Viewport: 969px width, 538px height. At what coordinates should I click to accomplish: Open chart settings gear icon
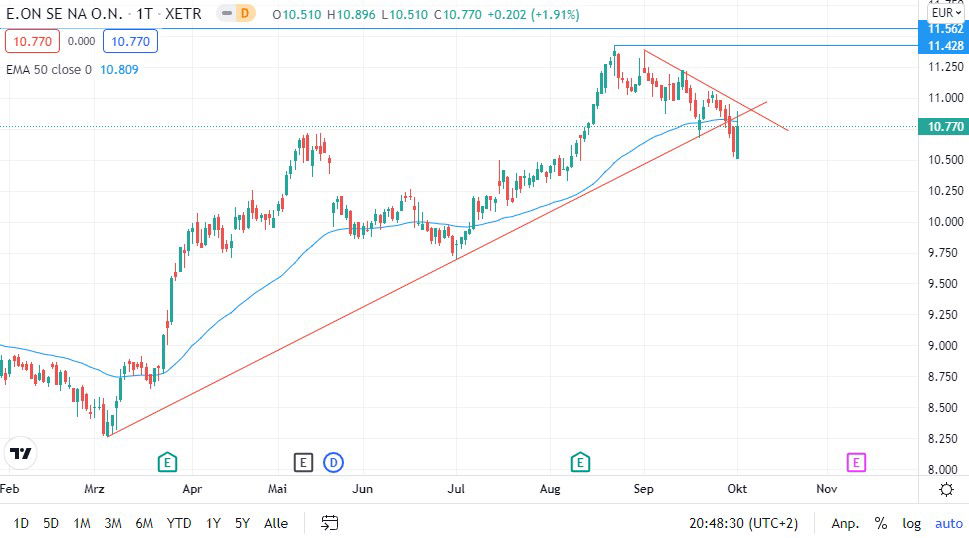(946, 489)
